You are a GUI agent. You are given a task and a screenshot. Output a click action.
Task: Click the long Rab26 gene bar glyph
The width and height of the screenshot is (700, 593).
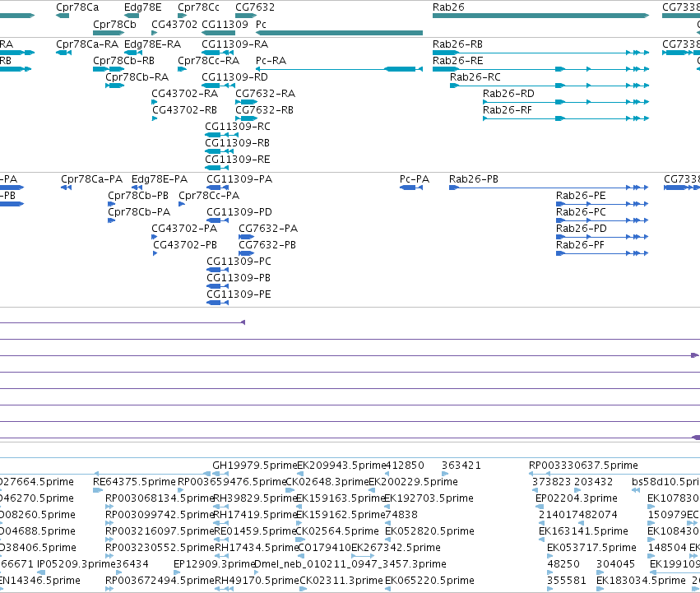point(540,16)
